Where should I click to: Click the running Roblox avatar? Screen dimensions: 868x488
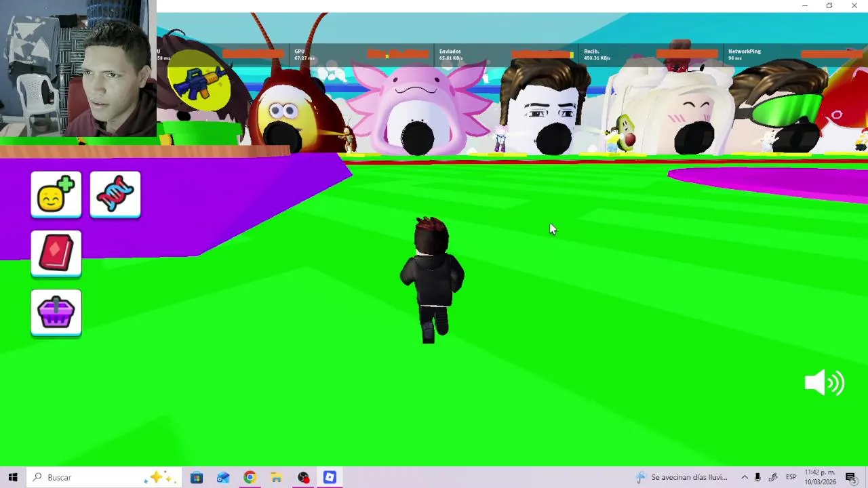tap(432, 279)
